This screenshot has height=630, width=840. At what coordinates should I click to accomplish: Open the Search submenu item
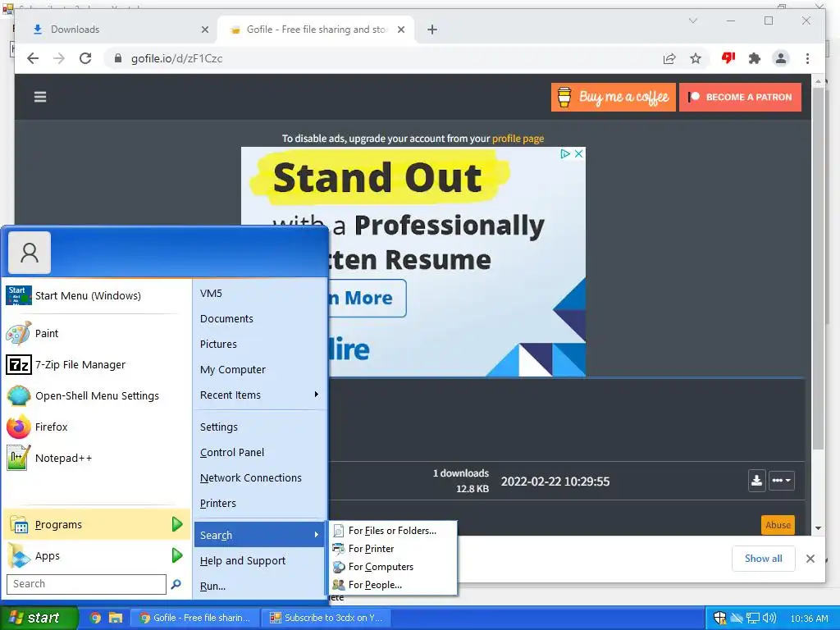[259, 535]
